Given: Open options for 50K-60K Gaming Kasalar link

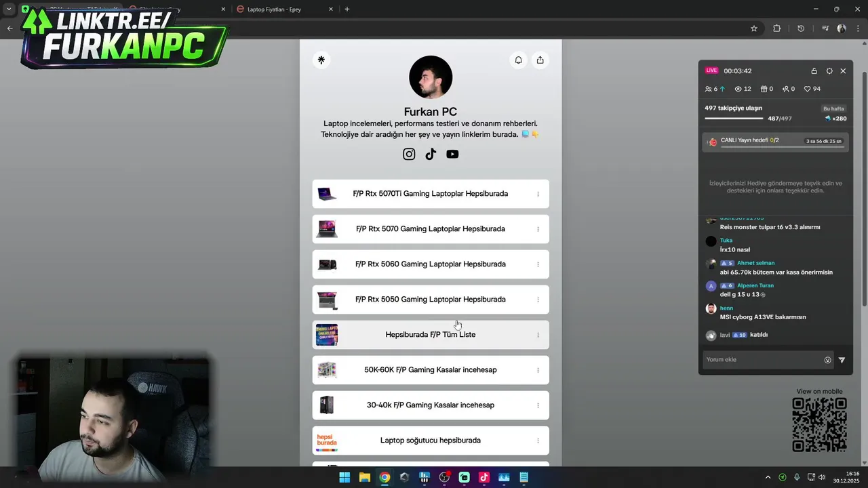Looking at the screenshot, I should (538, 370).
